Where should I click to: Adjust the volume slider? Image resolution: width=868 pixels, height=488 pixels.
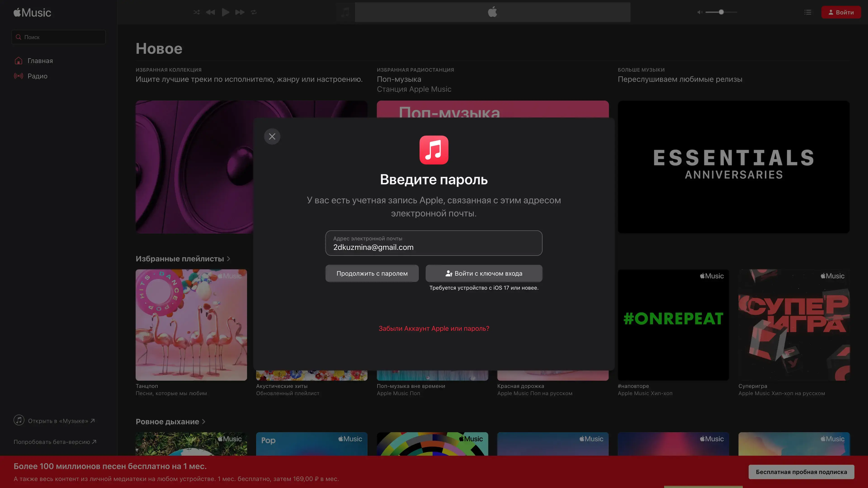click(721, 12)
